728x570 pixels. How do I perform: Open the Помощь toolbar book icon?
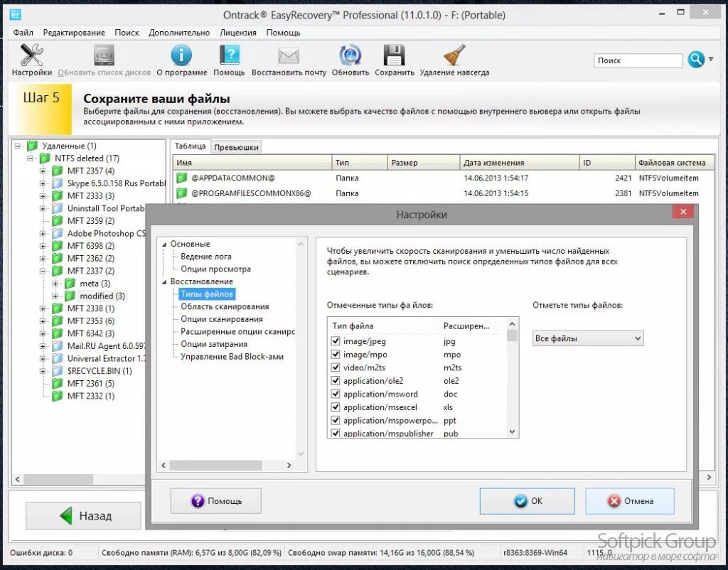pyautogui.click(x=230, y=55)
